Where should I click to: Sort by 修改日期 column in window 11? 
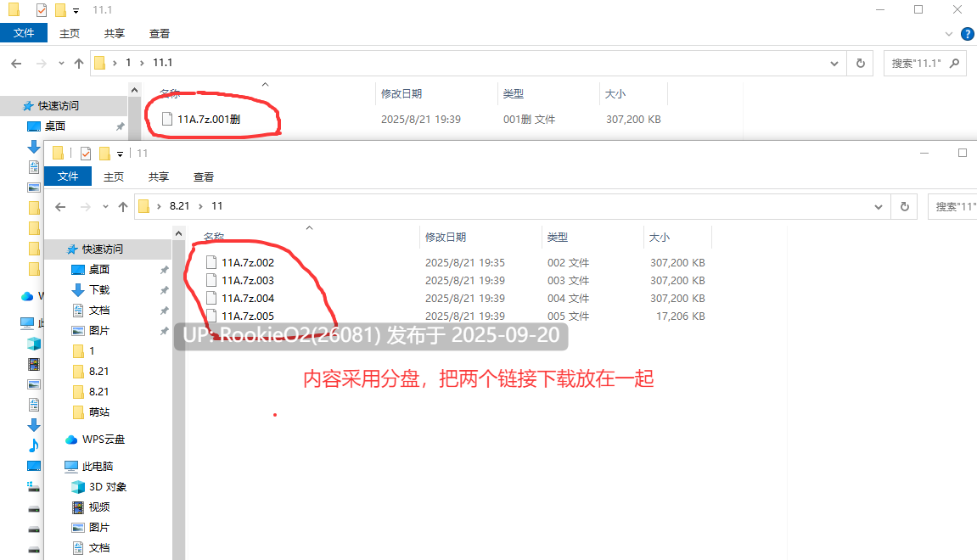(x=446, y=237)
